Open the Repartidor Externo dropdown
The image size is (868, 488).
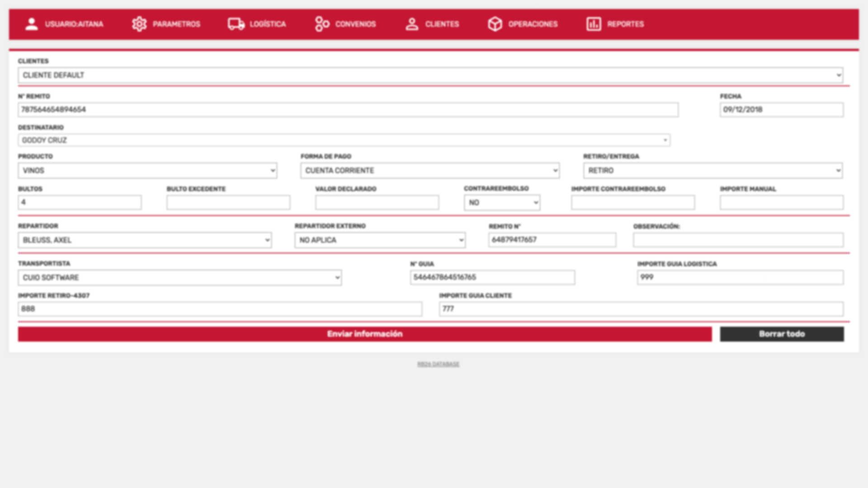(x=380, y=240)
